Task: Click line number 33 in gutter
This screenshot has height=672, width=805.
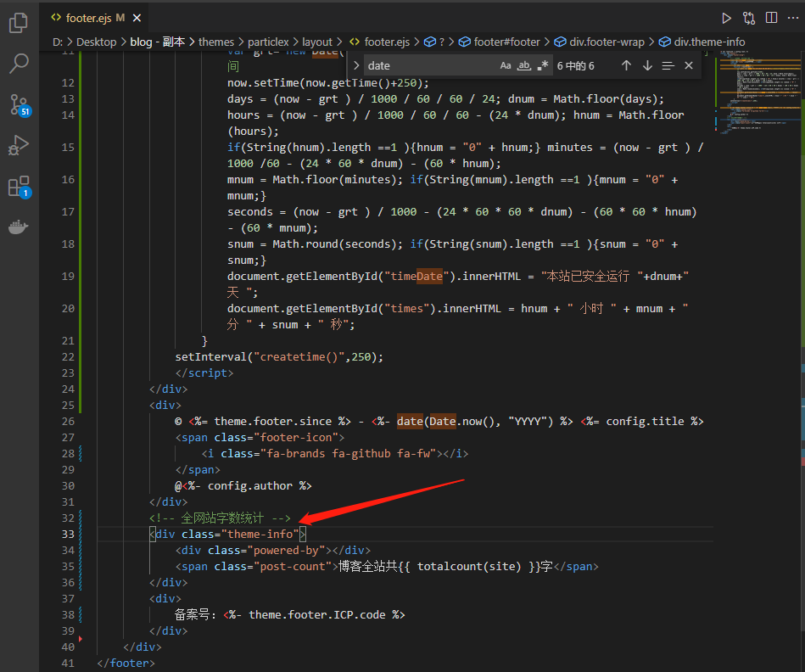Action: pos(68,534)
